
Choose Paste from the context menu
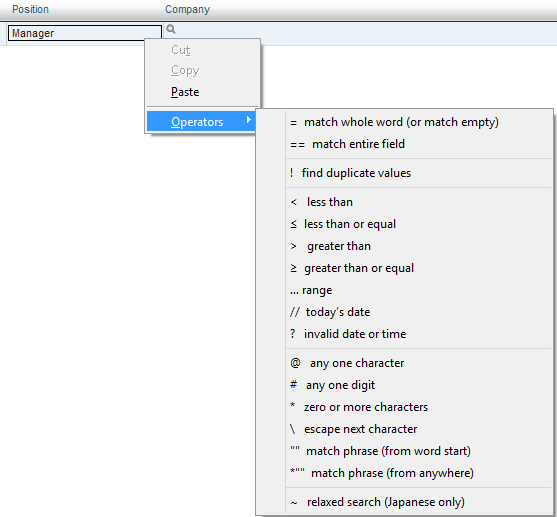pos(202,92)
